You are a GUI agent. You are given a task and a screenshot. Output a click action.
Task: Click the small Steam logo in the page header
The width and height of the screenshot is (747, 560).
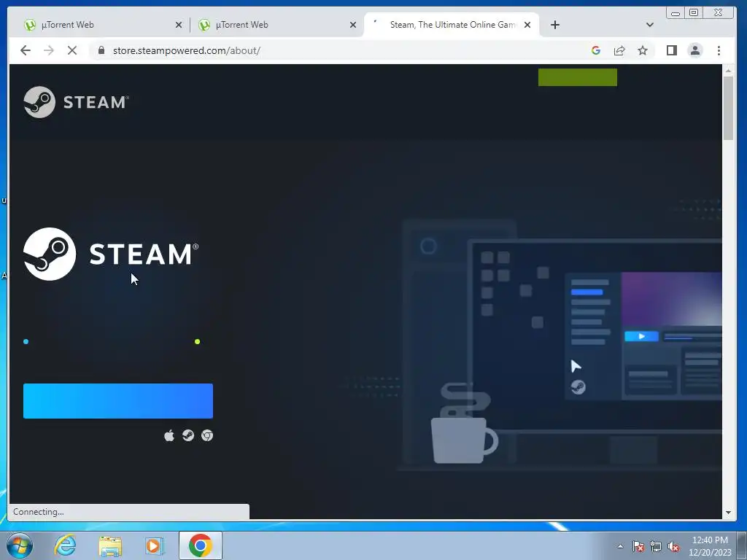coord(76,102)
